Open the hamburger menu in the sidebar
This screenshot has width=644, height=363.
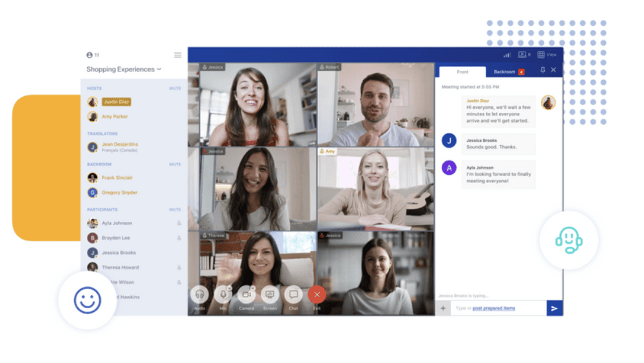[x=178, y=55]
